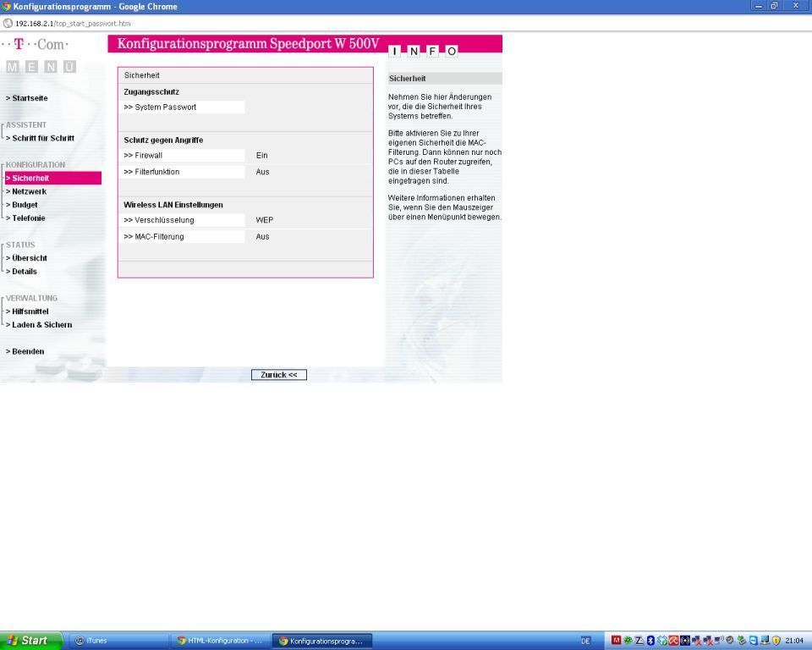Click the Schutz gegen Angriffe heading
The width and height of the screenshot is (812, 650).
point(163,140)
